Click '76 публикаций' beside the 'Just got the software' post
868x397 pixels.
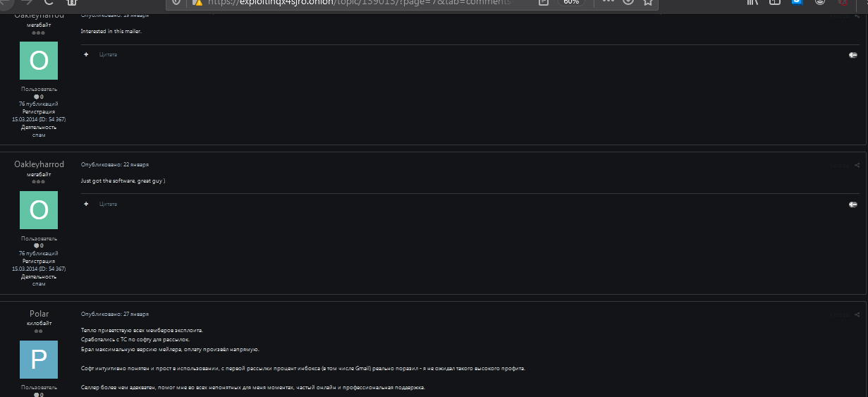(39, 253)
